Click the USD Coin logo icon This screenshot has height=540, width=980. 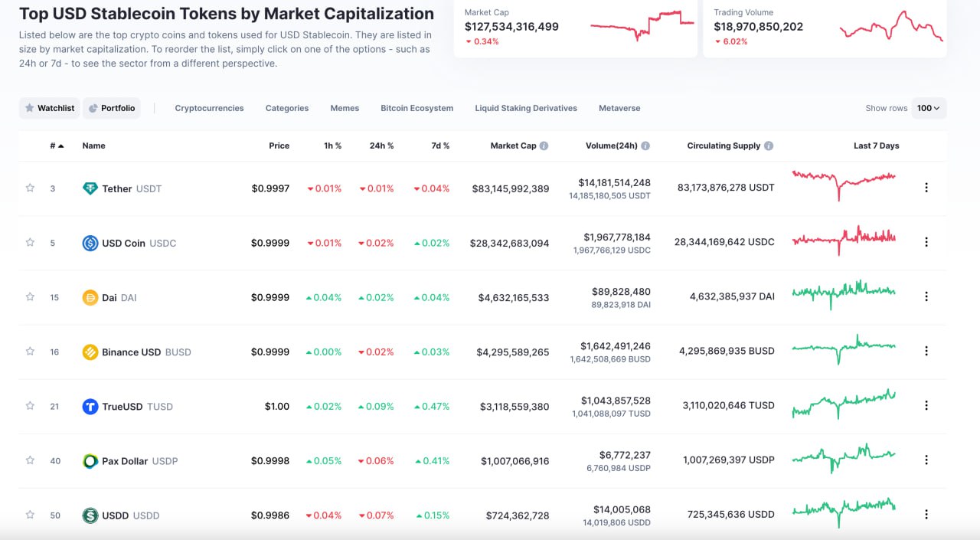pos(90,243)
